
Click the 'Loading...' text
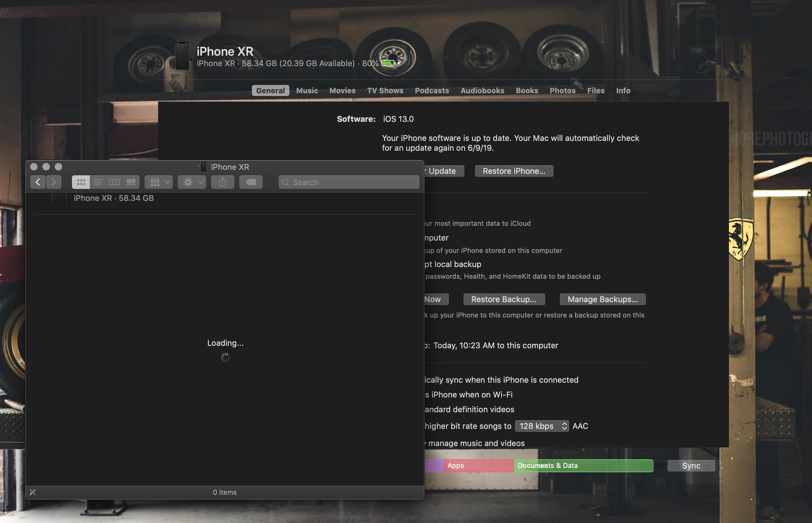pos(225,343)
